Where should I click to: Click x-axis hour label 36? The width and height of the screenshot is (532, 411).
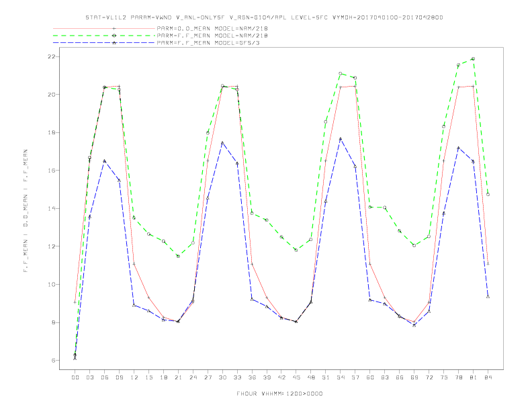[x=252, y=377]
